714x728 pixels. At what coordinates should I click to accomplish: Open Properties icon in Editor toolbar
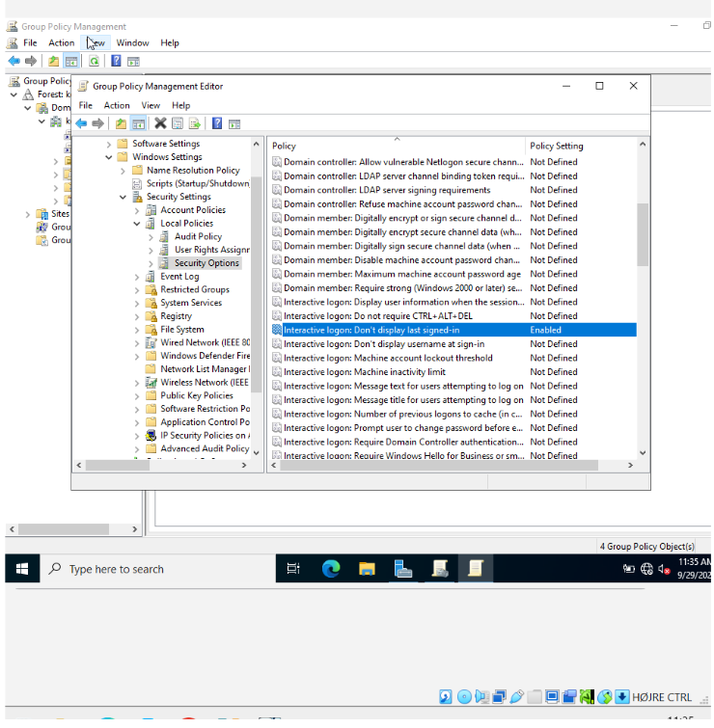178,123
